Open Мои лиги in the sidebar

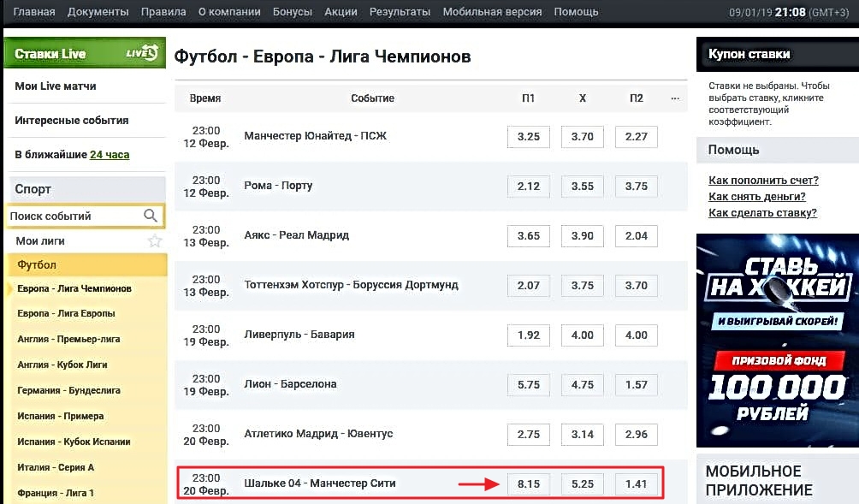pos(40,241)
